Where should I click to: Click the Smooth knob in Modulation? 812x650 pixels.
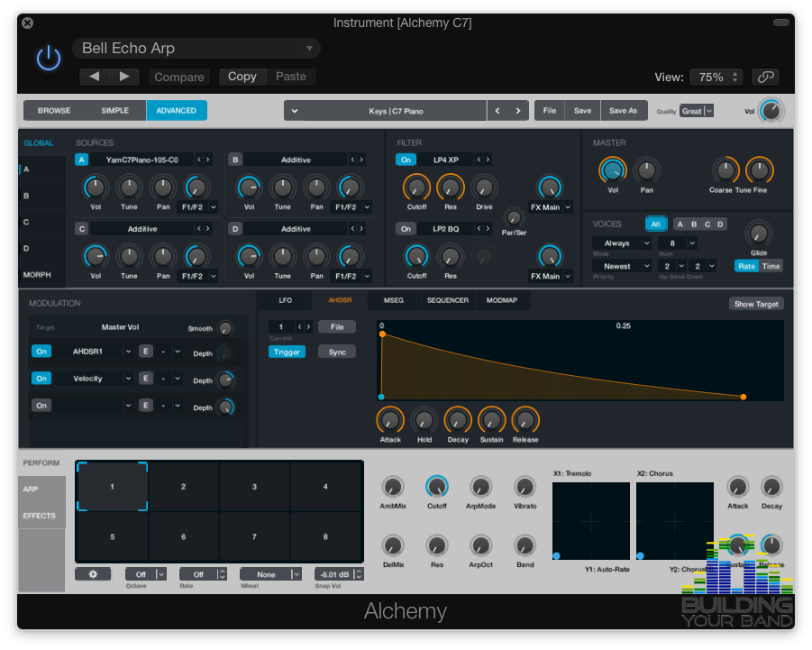(224, 328)
